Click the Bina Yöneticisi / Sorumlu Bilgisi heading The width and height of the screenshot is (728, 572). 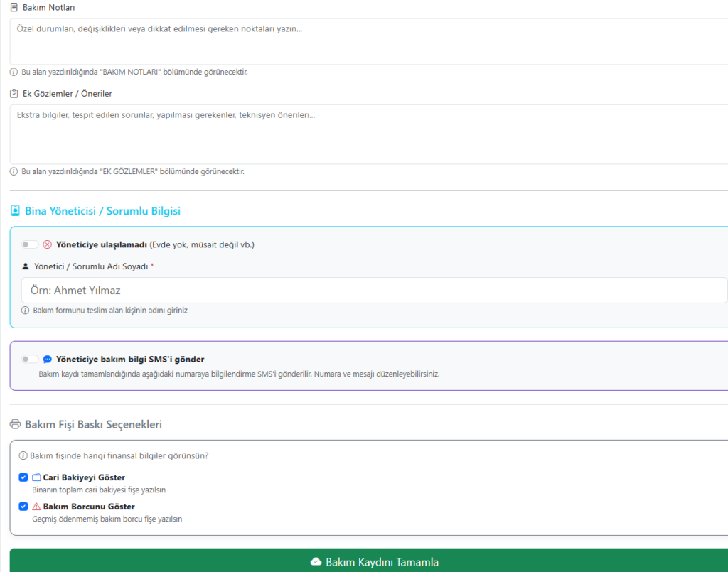pyautogui.click(x=102, y=210)
